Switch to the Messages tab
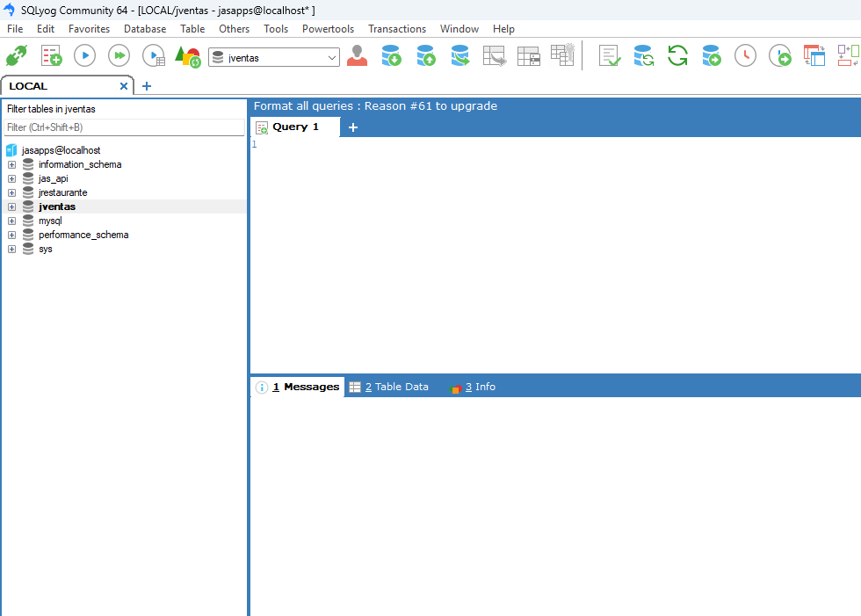 (298, 387)
